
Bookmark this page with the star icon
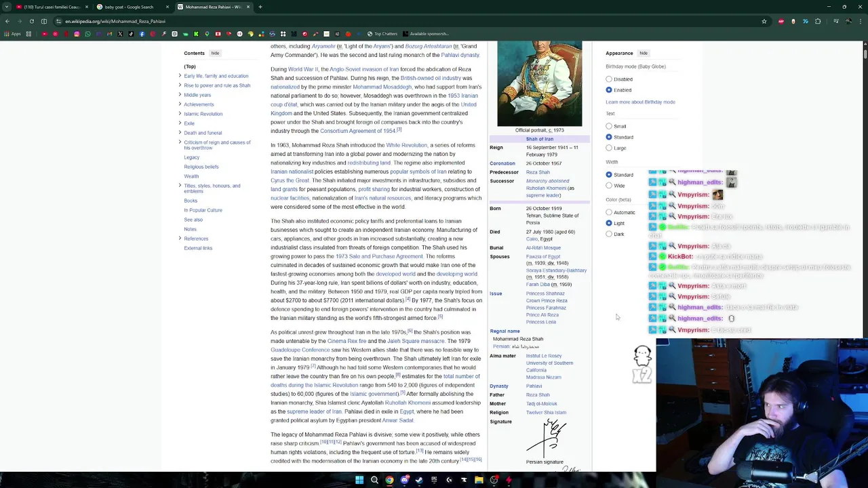tap(764, 21)
